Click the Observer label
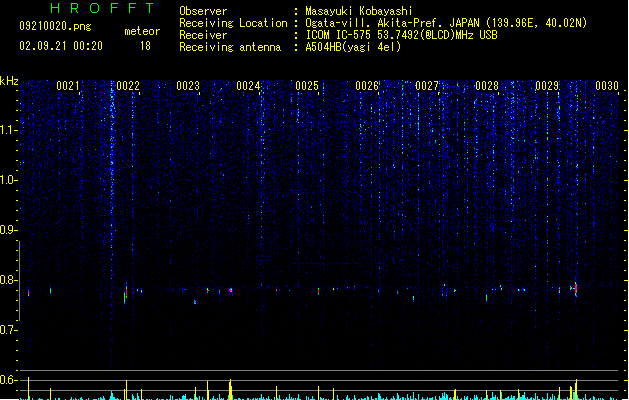This screenshot has width=629, height=400. click(203, 11)
